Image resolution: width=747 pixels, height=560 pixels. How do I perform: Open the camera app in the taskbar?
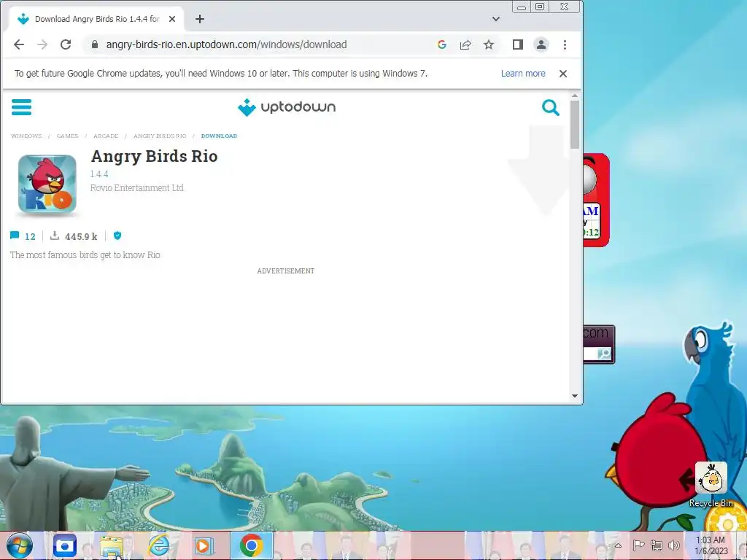[65, 545]
